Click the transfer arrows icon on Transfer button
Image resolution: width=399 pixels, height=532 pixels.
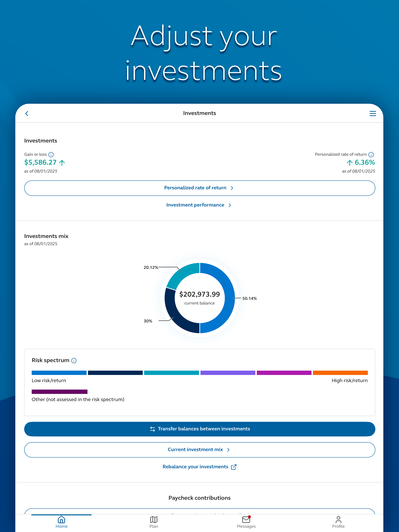tap(153, 429)
